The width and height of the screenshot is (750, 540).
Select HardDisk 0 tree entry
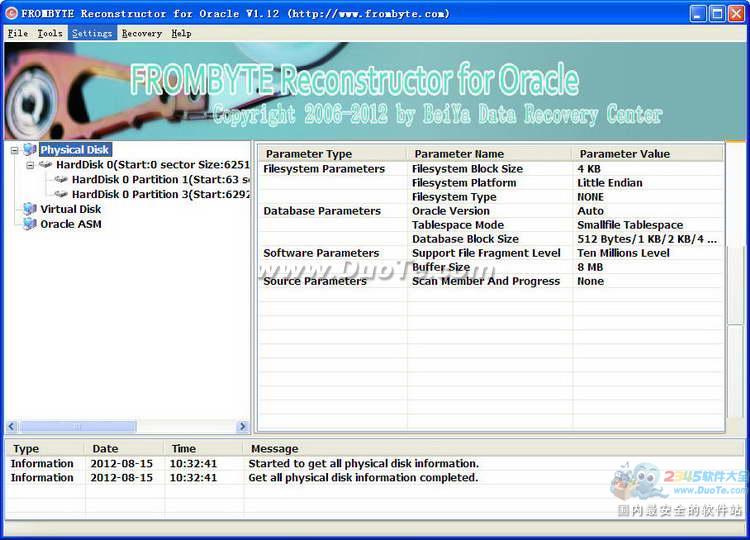click(153, 165)
